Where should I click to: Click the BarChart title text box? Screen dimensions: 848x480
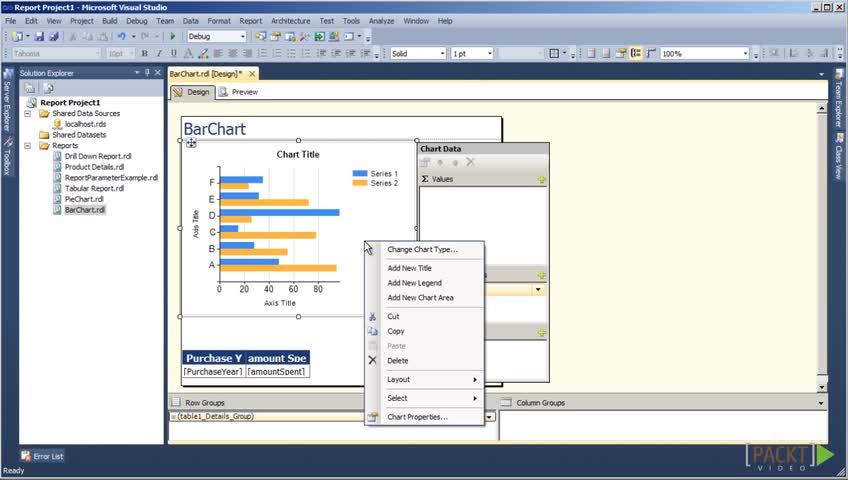click(341, 129)
